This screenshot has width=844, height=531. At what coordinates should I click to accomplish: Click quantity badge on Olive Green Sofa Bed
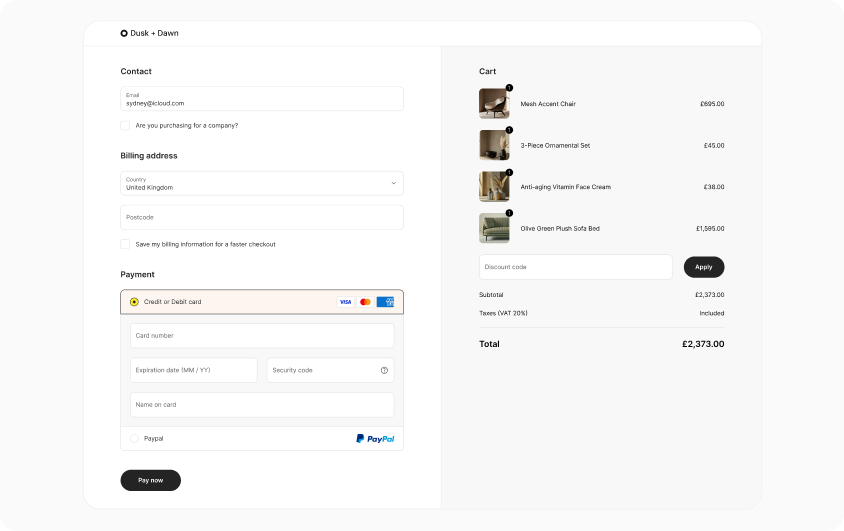pyautogui.click(x=509, y=213)
